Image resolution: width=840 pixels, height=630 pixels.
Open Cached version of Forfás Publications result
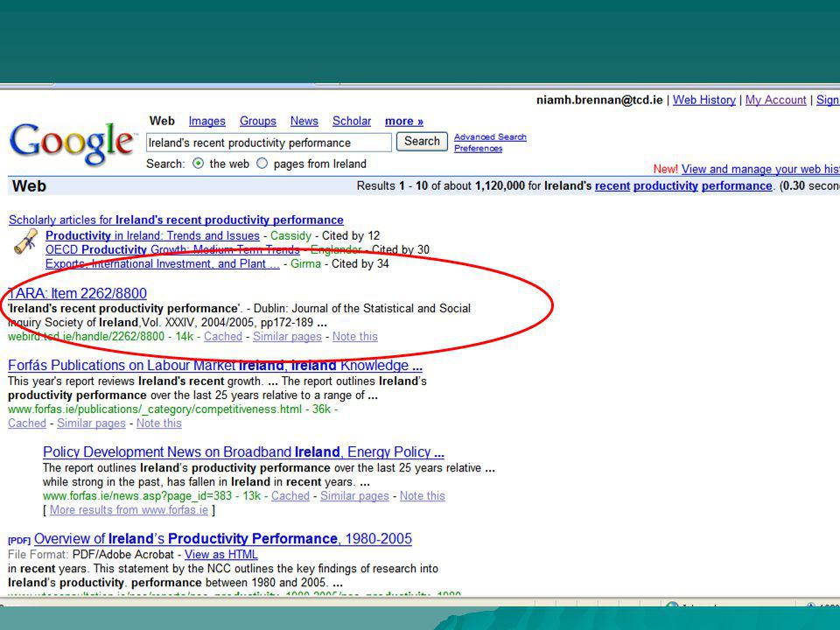click(x=27, y=423)
